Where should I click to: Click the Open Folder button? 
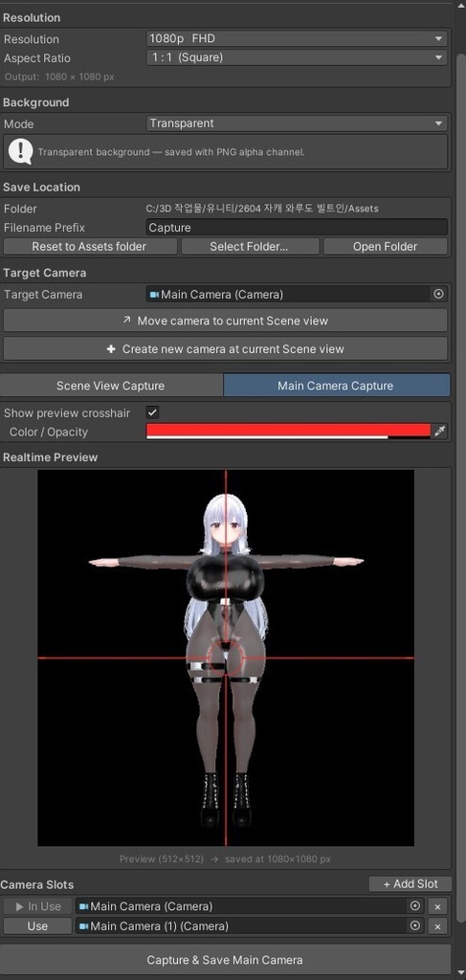pyautogui.click(x=385, y=246)
